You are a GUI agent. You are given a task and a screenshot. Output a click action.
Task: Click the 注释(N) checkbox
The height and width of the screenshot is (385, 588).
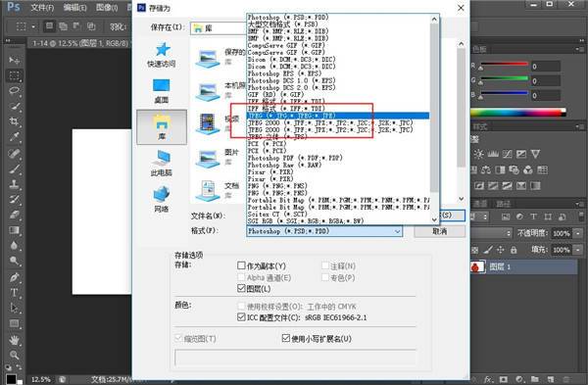[325, 265]
